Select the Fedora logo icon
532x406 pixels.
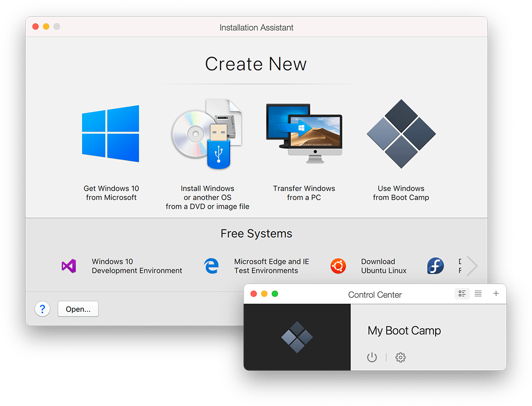435,266
